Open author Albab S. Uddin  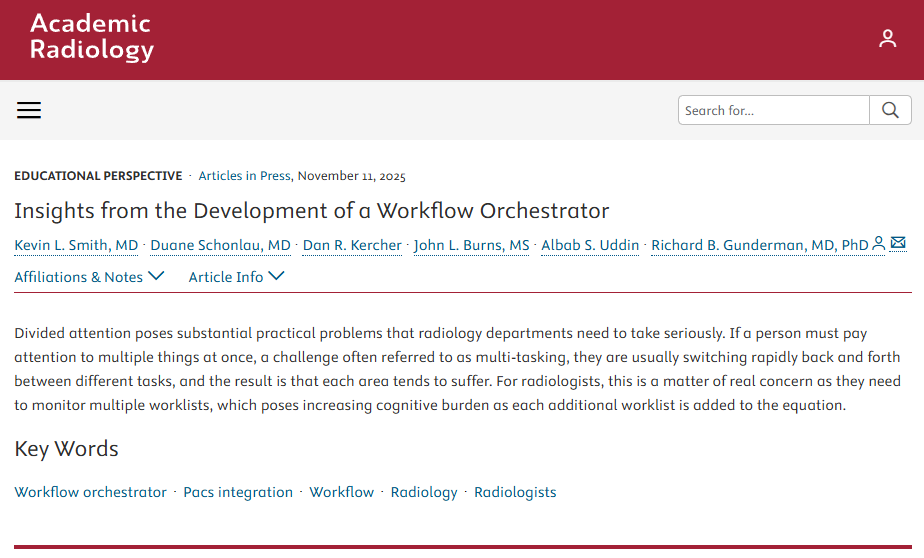click(x=590, y=245)
